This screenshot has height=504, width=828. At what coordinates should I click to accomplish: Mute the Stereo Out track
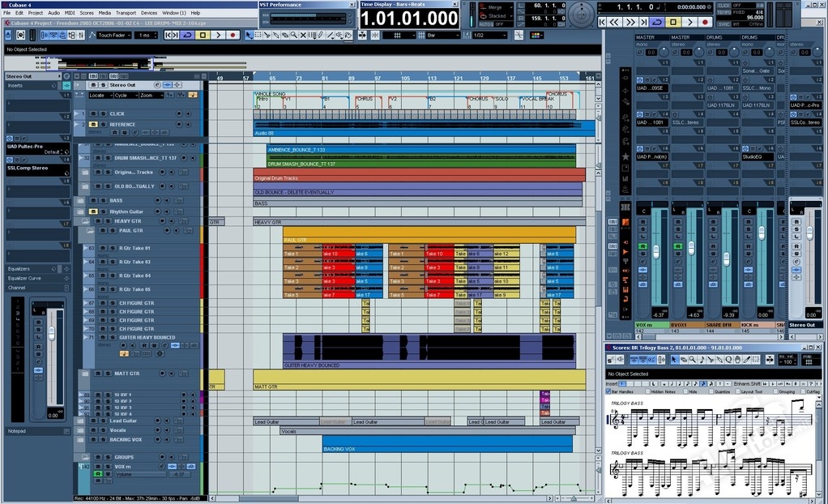pos(93,85)
